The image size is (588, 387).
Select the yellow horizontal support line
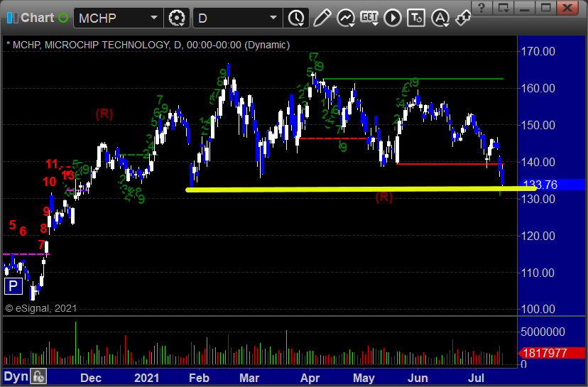(x=360, y=190)
